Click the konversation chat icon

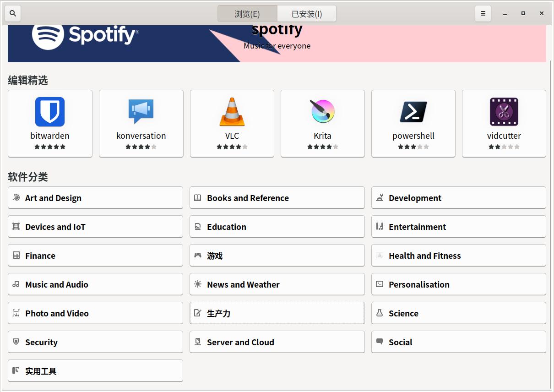(141, 112)
